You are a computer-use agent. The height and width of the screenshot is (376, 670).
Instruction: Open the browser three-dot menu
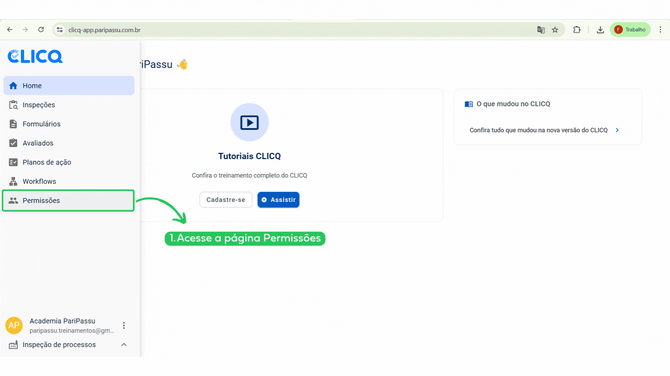click(660, 29)
